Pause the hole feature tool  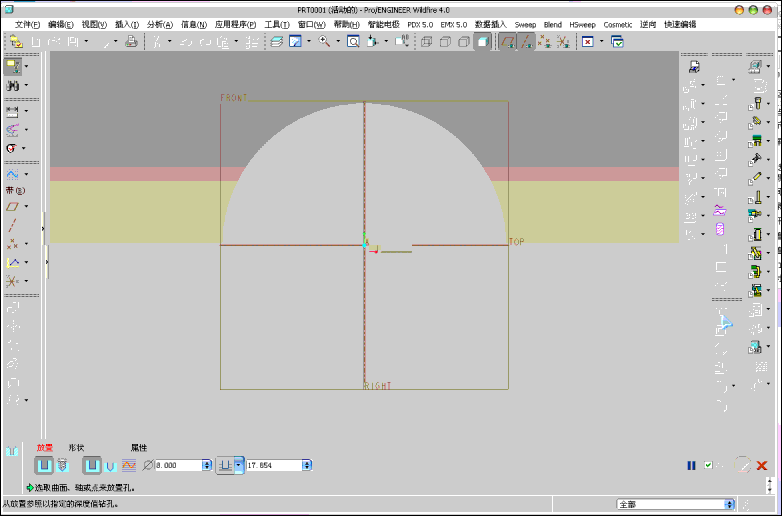click(x=691, y=465)
